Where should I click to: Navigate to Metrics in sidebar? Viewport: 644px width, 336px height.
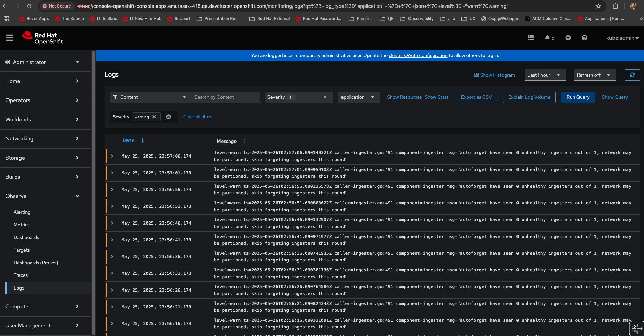click(x=22, y=225)
